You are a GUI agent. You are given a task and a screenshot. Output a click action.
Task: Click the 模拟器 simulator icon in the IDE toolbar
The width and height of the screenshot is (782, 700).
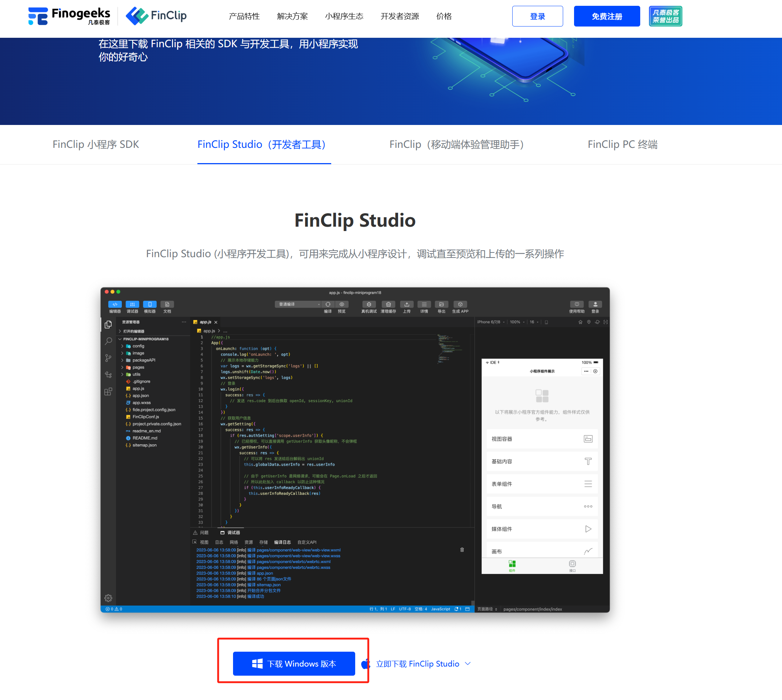click(x=150, y=304)
